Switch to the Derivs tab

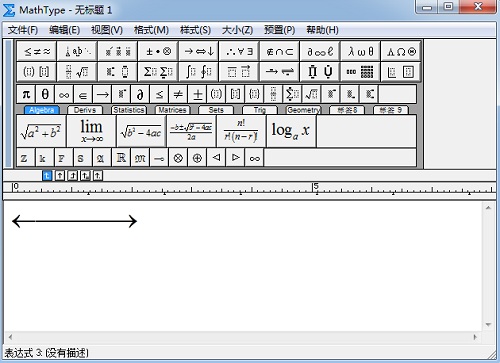(x=85, y=110)
